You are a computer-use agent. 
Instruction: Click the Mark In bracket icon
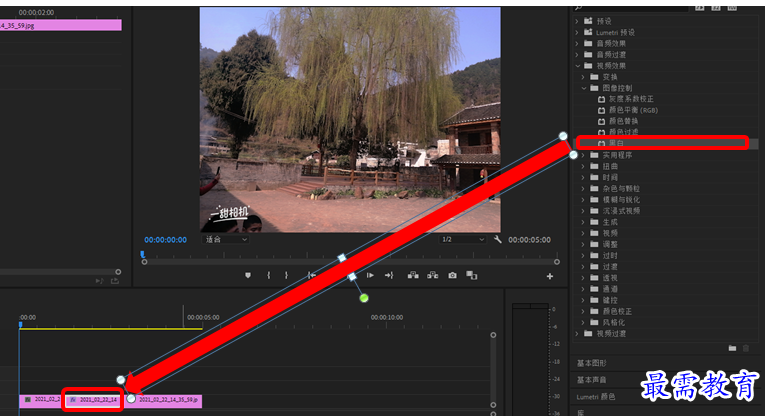coord(268,276)
